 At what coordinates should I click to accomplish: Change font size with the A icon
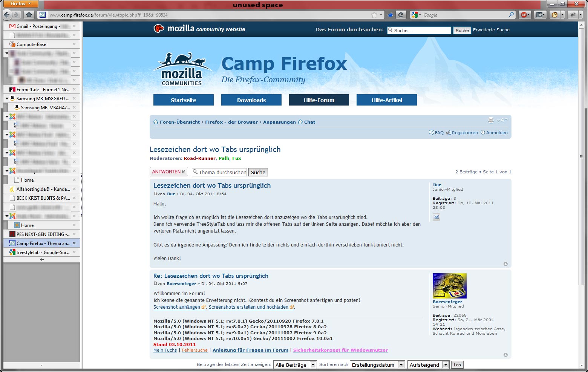[502, 120]
